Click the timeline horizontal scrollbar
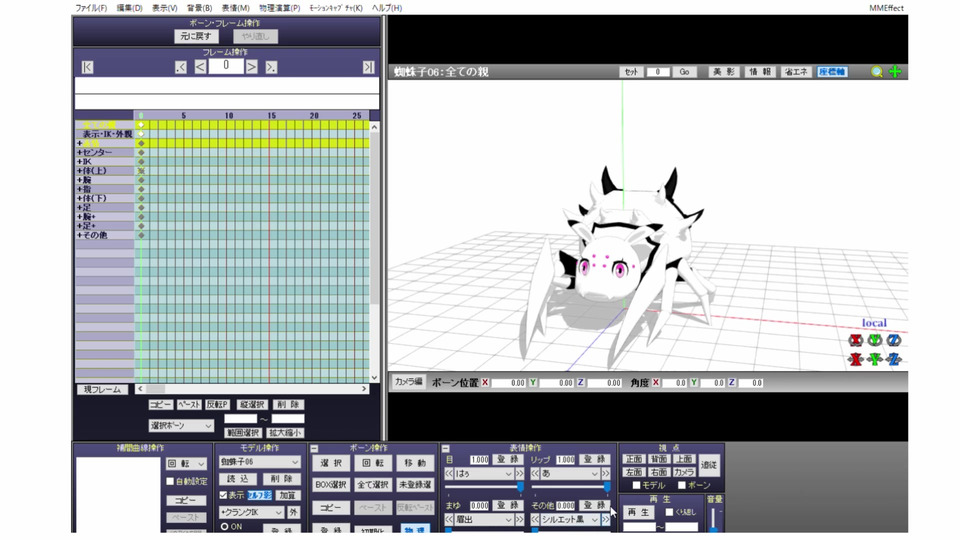Image resolution: width=960 pixels, height=540 pixels. [252, 389]
